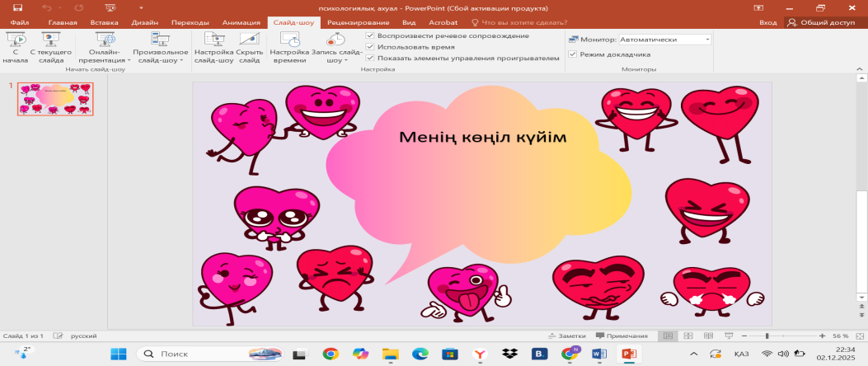Image resolution: width=868 pixels, height=366 pixels.
Task: Switch to the Анимация tab
Action: pos(242,23)
